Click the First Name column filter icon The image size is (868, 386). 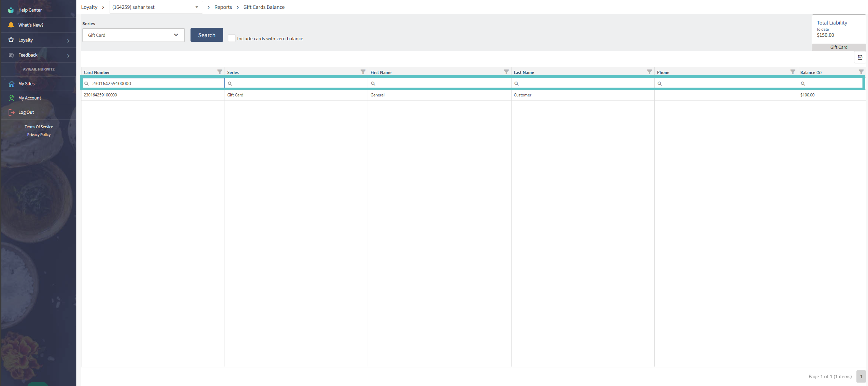coord(506,72)
